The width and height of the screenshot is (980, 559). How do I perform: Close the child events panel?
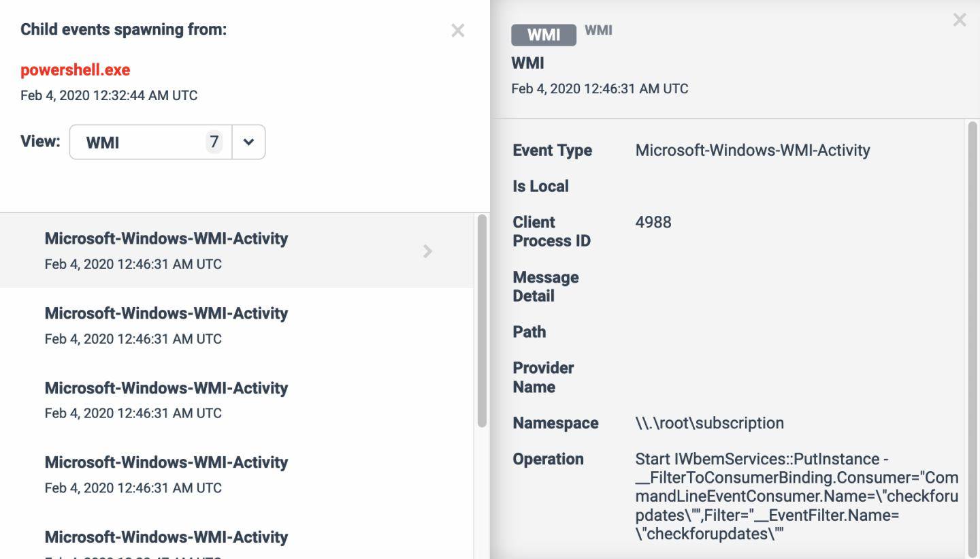457,31
